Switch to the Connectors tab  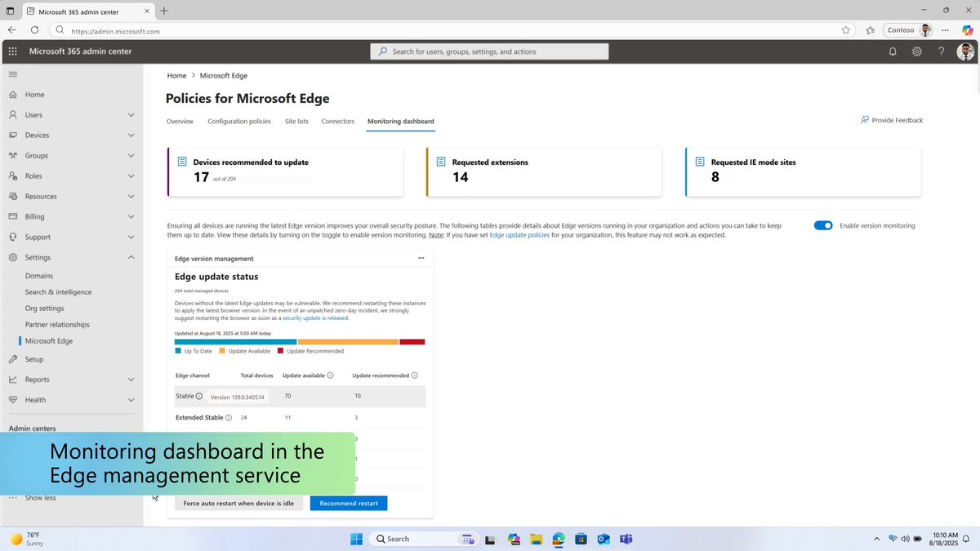[338, 122]
